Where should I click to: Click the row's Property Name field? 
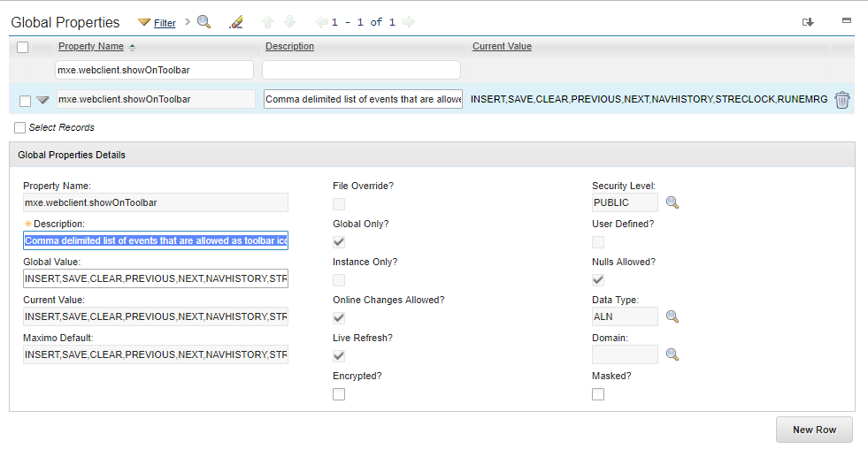tap(156, 99)
